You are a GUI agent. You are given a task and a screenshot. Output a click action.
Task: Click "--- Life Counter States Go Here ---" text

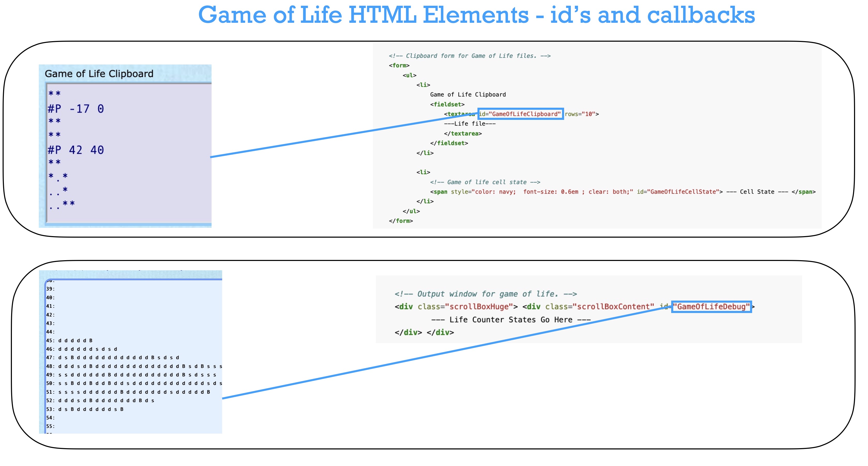(x=511, y=320)
